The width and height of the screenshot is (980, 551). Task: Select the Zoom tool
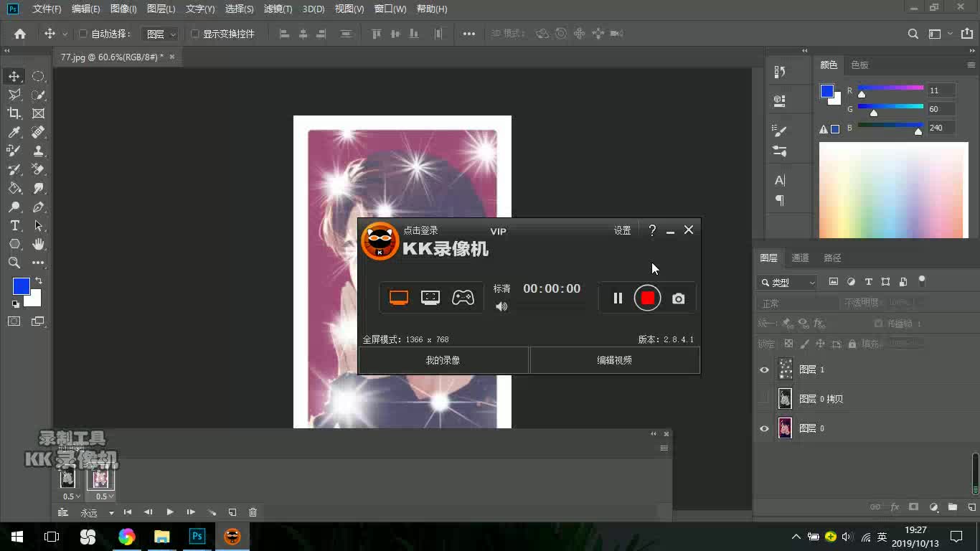tap(13, 263)
